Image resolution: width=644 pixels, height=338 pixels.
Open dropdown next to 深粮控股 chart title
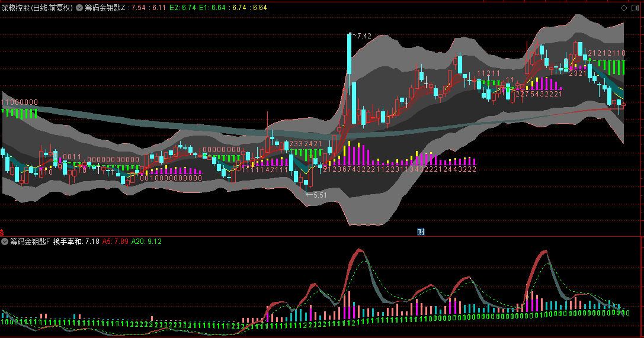pos(79,8)
